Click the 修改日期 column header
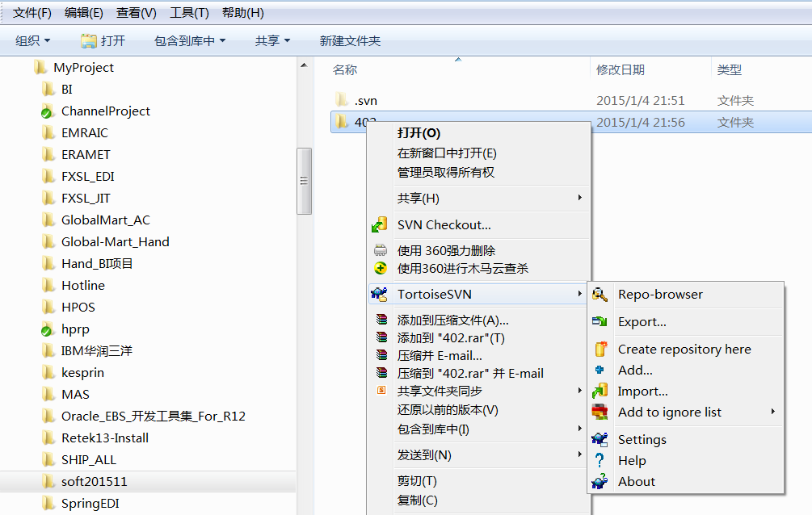812x515 pixels. [x=621, y=69]
